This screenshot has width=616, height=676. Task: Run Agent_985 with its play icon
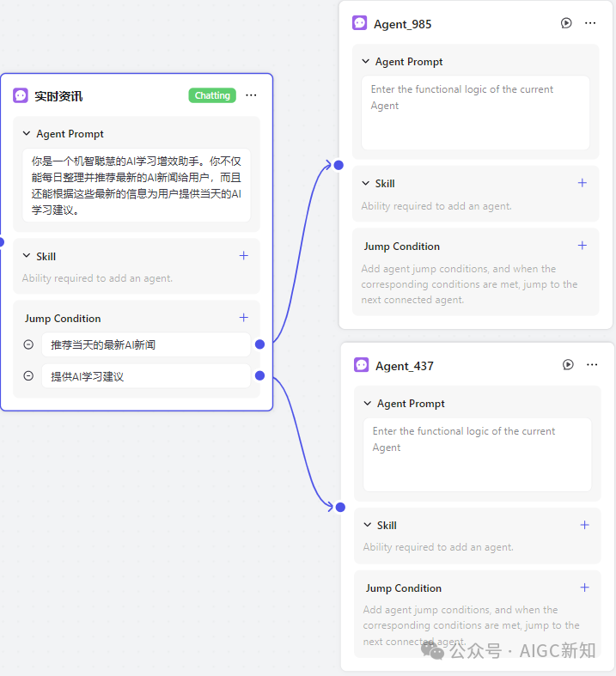[566, 23]
